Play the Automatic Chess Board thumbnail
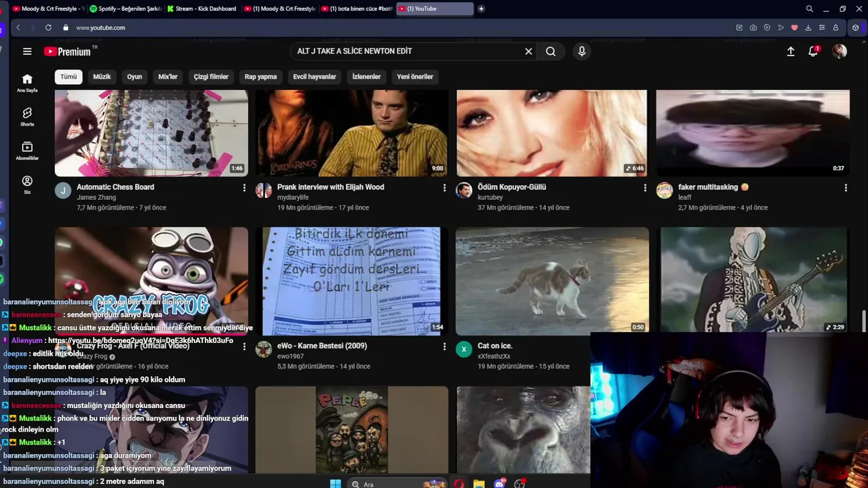The image size is (868, 488). coord(151,133)
